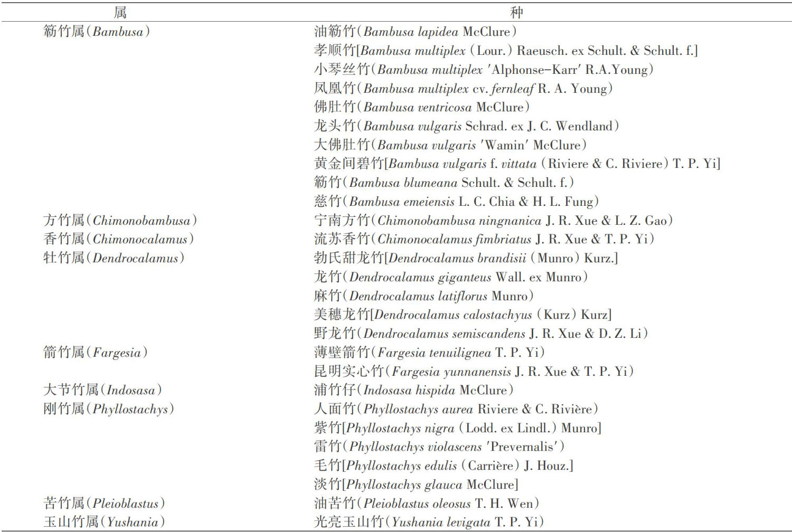Image resolution: width=792 pixels, height=532 pixels.
Task: Click the 油簕竹 Bambusa lapidea entry
Action: pyautogui.click(x=415, y=32)
